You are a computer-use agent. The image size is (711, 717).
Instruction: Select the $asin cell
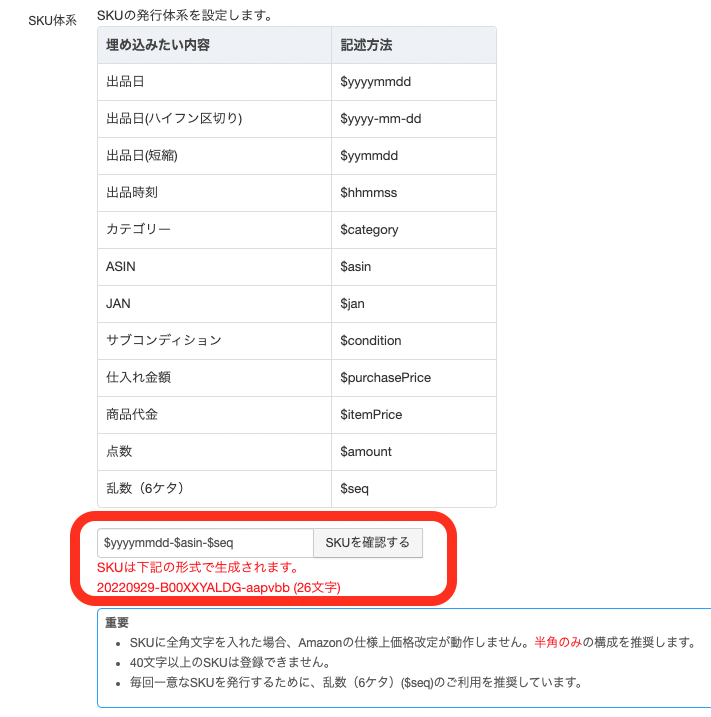pos(414,267)
